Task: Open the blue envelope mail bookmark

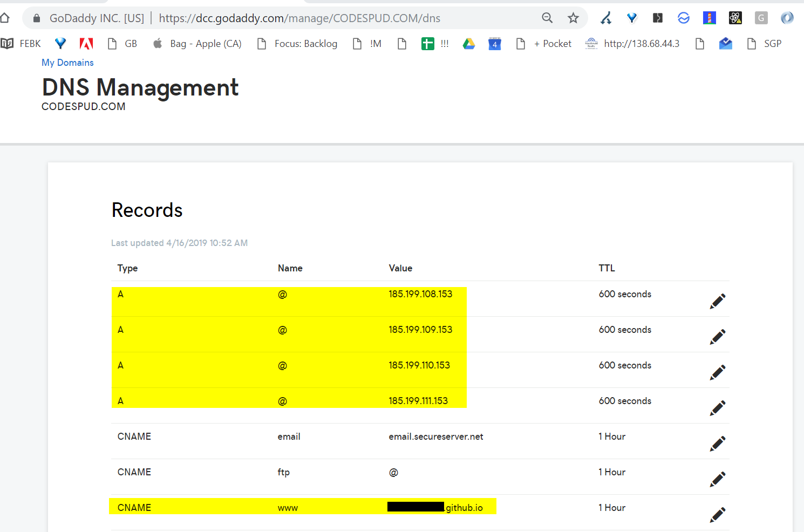Action: (x=726, y=44)
